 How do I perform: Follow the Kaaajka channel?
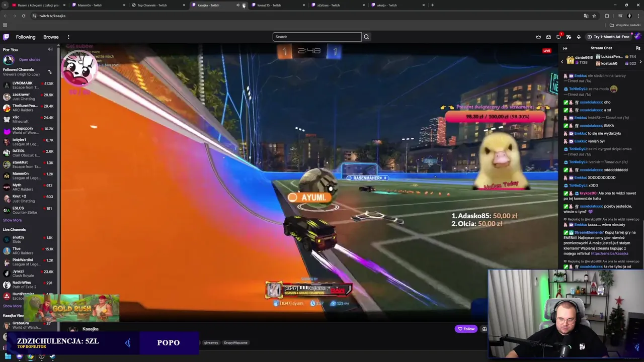(x=466, y=329)
